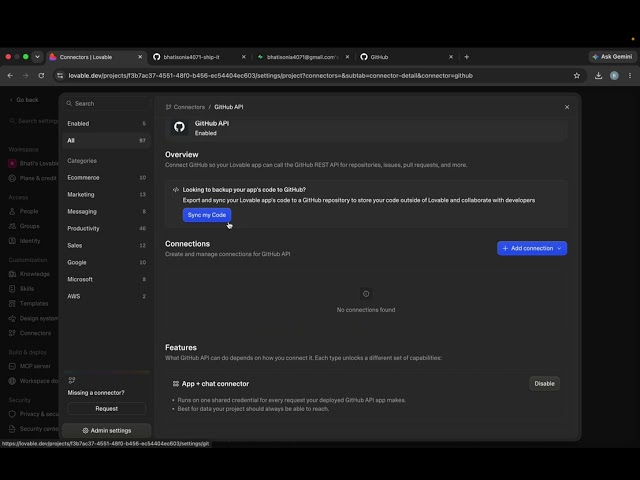Bookmark this page with star icon
The width and height of the screenshot is (640, 480).
point(577,76)
